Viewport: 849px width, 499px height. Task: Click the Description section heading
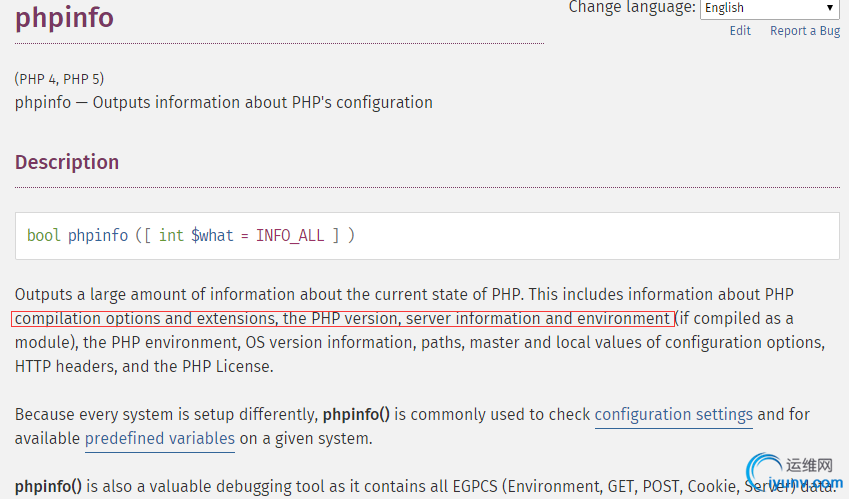click(x=67, y=162)
